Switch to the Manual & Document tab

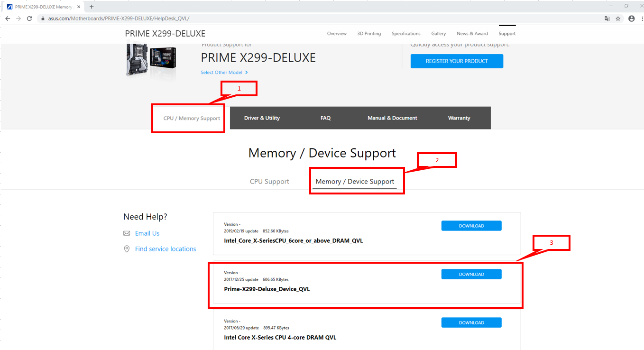pos(392,118)
